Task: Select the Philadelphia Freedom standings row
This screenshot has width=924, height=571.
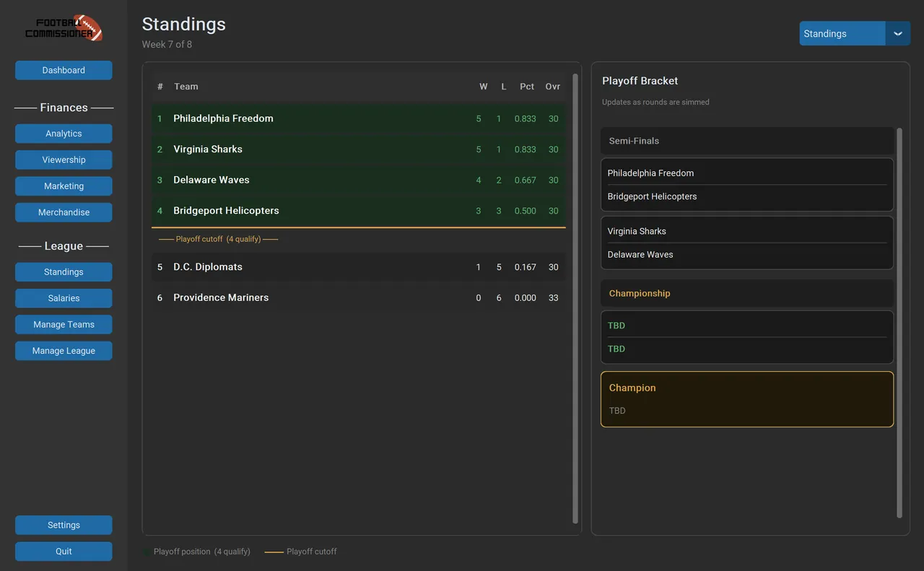Action: pos(358,118)
